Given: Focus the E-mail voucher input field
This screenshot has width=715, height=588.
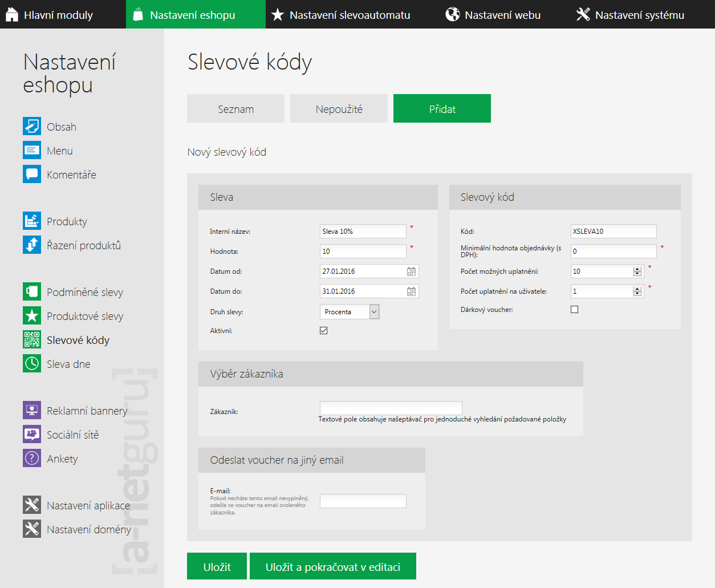Looking at the screenshot, I should [363, 501].
